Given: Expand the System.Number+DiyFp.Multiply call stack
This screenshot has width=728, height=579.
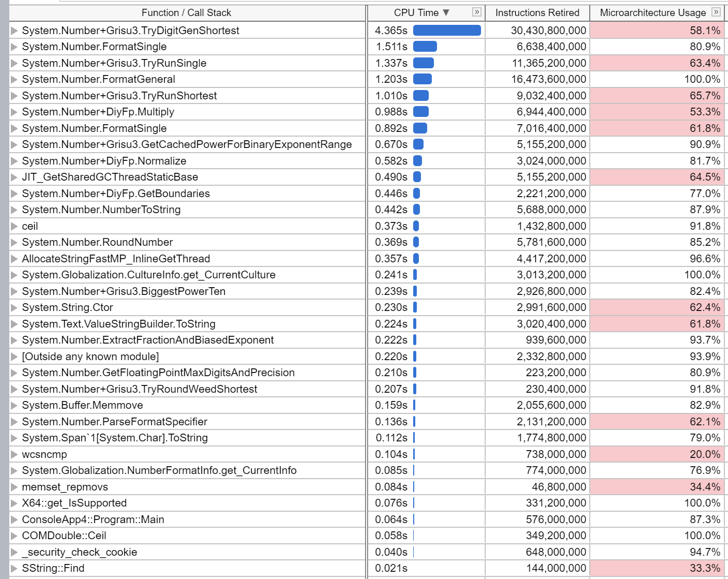Looking at the screenshot, I should click(13, 111).
